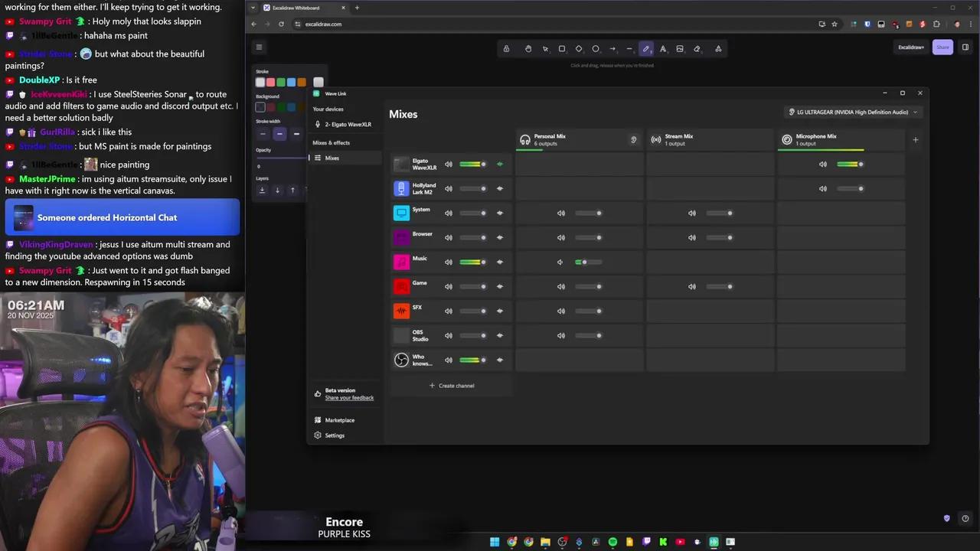Mute OBS Studio in the Personal Mix

click(561, 335)
